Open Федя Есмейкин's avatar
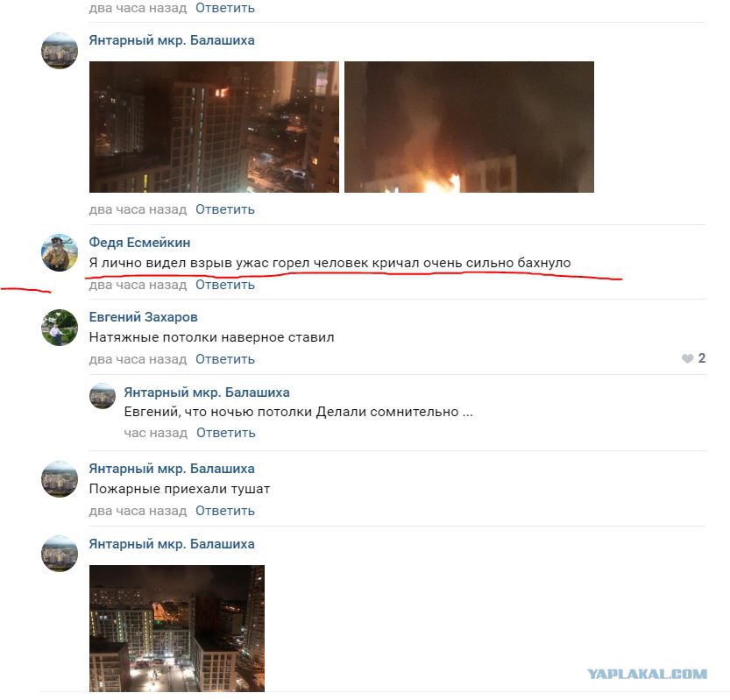Screen dimensions: 730x700 [x=60, y=252]
